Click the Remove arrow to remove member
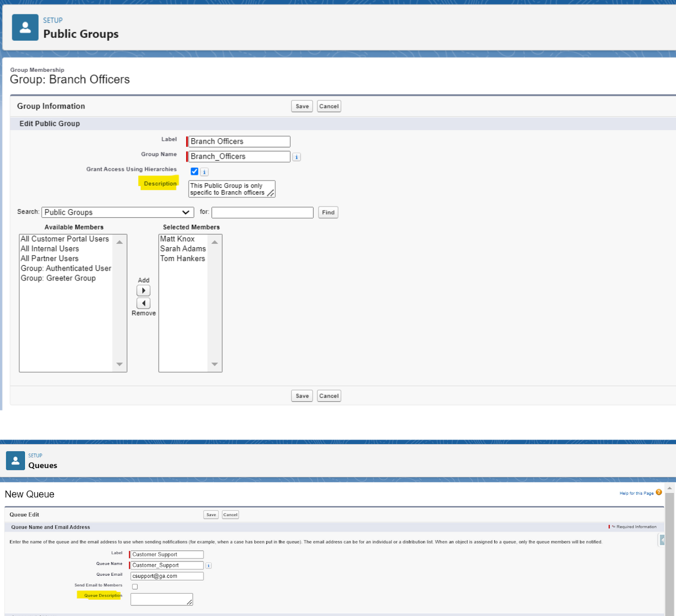 click(x=143, y=303)
